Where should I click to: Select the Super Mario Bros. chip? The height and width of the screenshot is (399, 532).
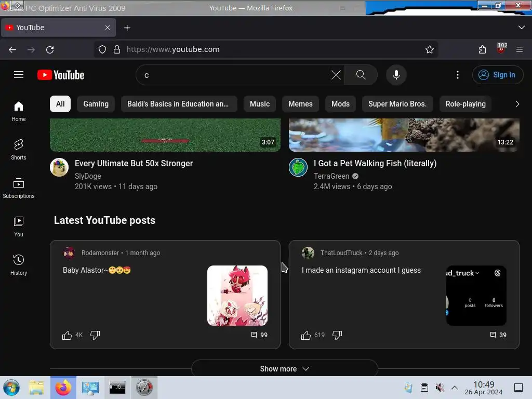click(x=397, y=104)
